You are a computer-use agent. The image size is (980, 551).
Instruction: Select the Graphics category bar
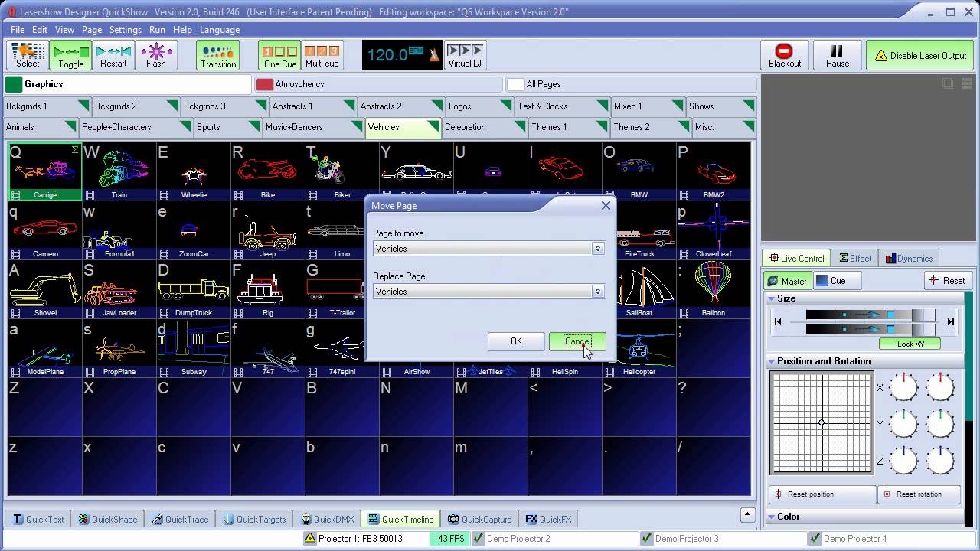click(128, 84)
